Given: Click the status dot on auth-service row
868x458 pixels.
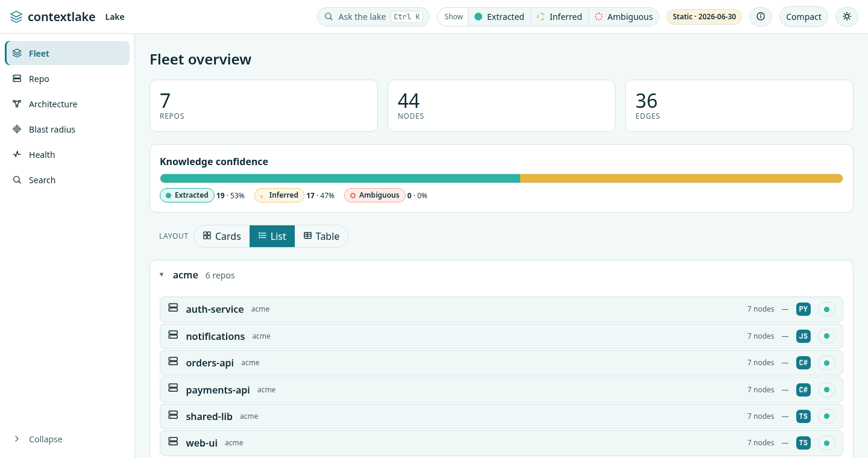Looking at the screenshot, I should pos(826,309).
